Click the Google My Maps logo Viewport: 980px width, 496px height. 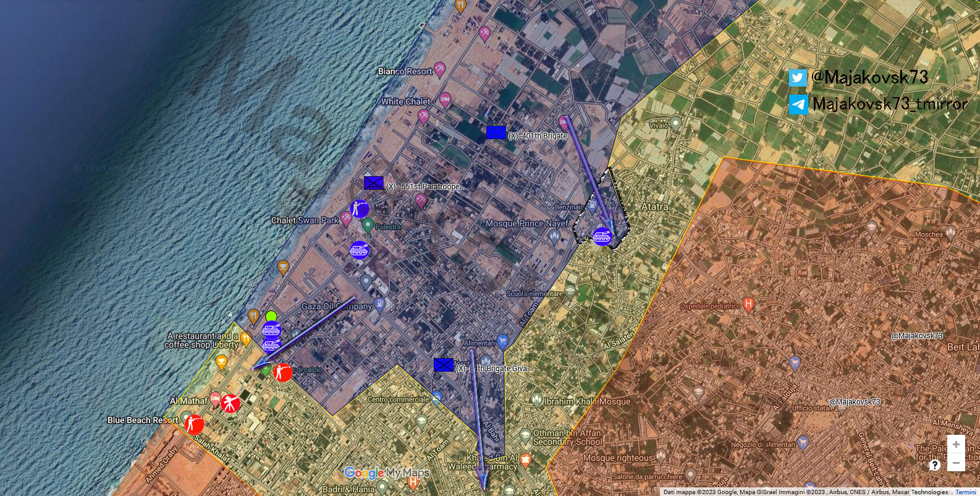pos(387,473)
